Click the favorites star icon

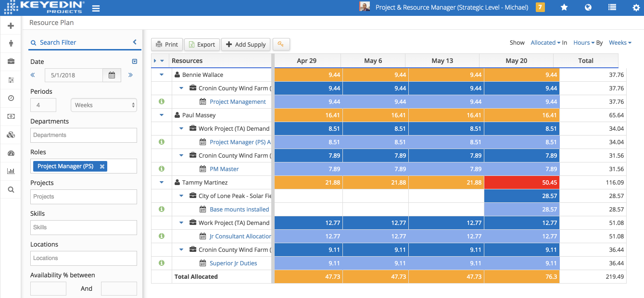point(564,8)
